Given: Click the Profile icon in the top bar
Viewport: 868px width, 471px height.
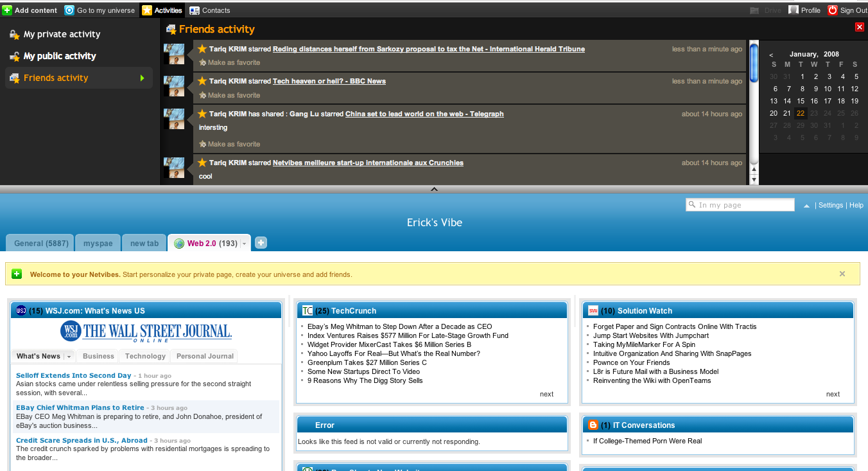Looking at the screenshot, I should click(x=794, y=10).
